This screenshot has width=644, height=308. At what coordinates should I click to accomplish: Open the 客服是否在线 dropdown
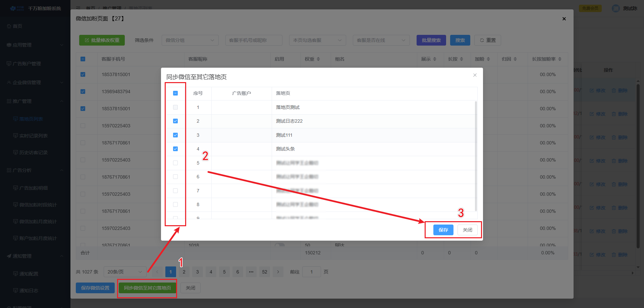(381, 40)
